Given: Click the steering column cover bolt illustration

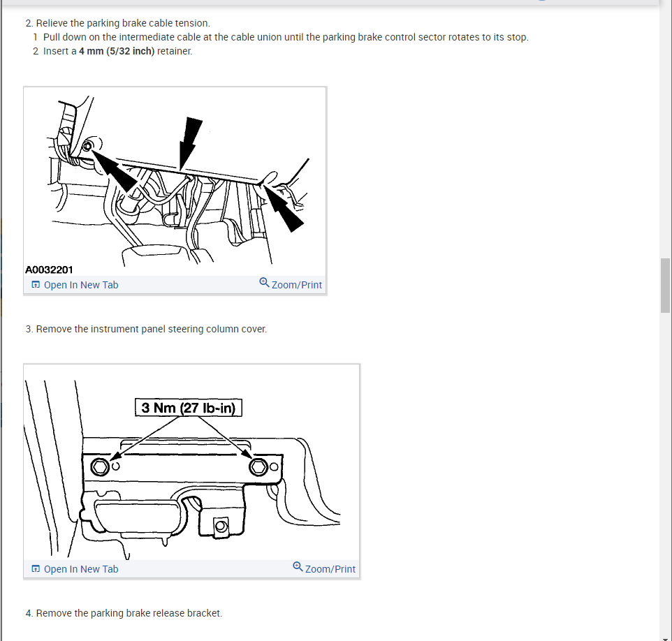Looking at the screenshot, I should [x=191, y=463].
